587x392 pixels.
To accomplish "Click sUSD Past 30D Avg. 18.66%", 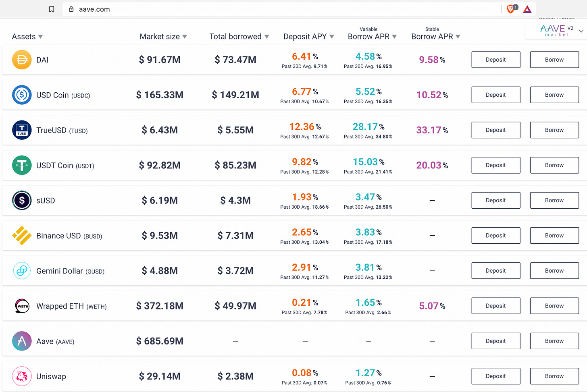I will click(x=304, y=207).
